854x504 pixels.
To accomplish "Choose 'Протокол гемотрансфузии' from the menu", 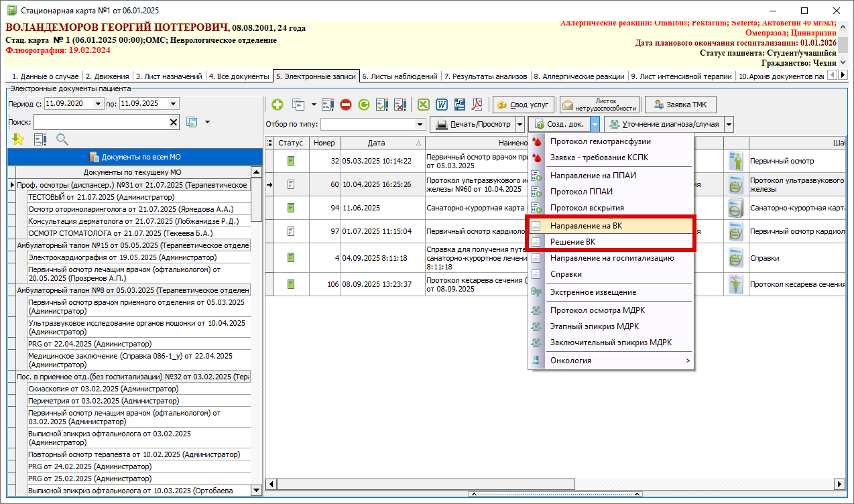I will click(611, 141).
